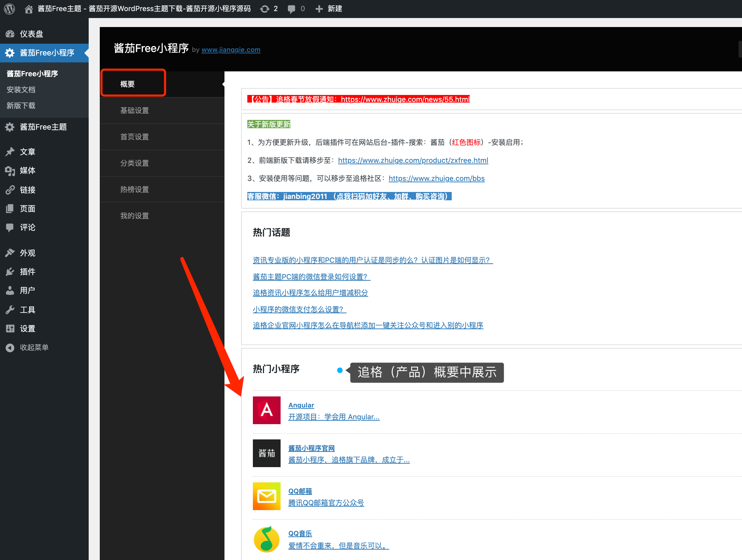Screen dimensions: 742x560
Task: Click the 关于新版更新 green heading
Action: (269, 124)
